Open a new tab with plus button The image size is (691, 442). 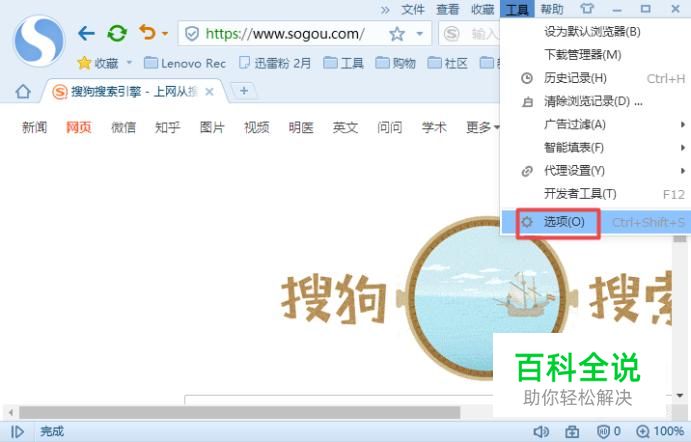244,91
